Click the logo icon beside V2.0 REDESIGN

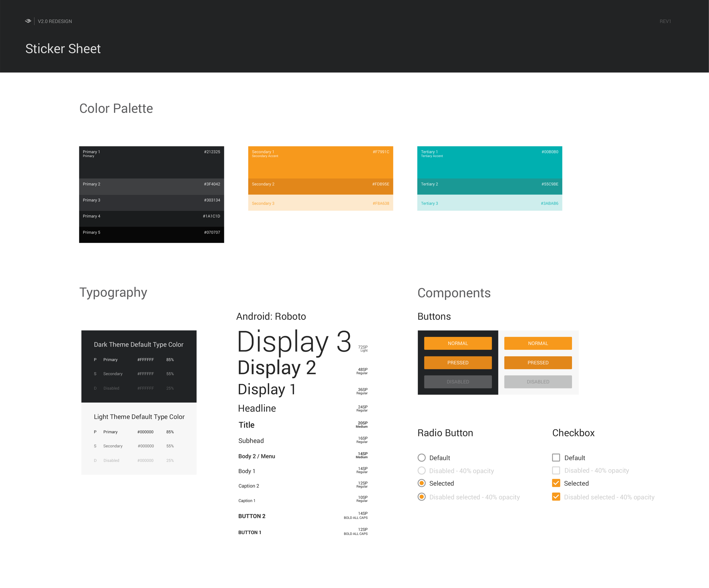point(28,21)
